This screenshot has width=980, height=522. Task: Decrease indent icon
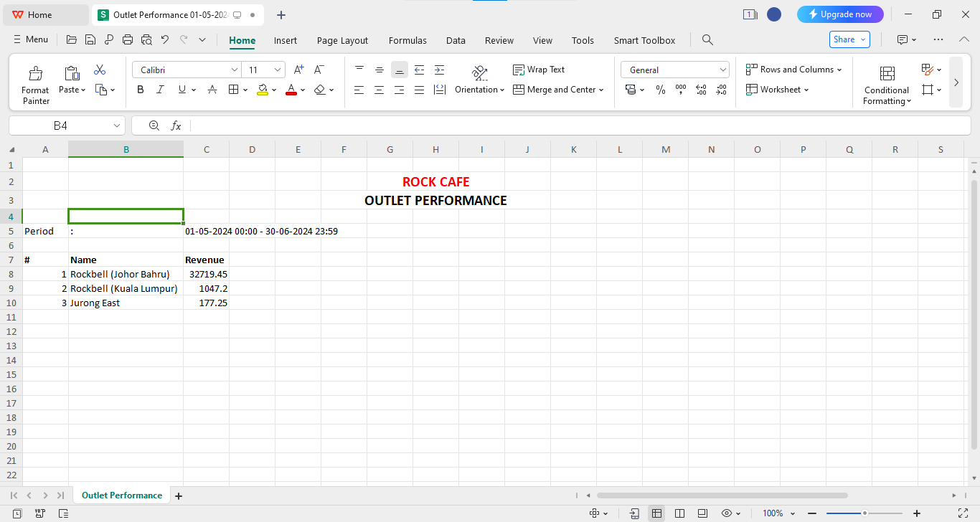coord(420,70)
